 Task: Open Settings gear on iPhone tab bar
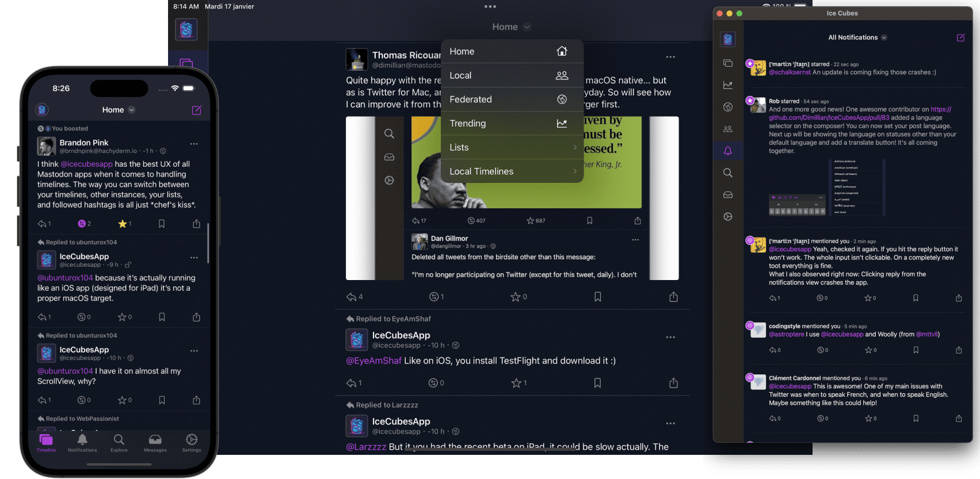coord(192,443)
